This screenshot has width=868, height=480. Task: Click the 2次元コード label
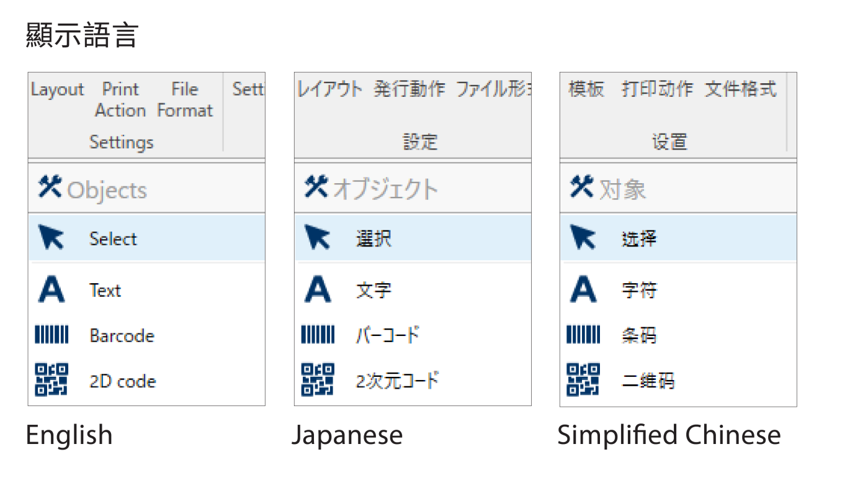[397, 380]
